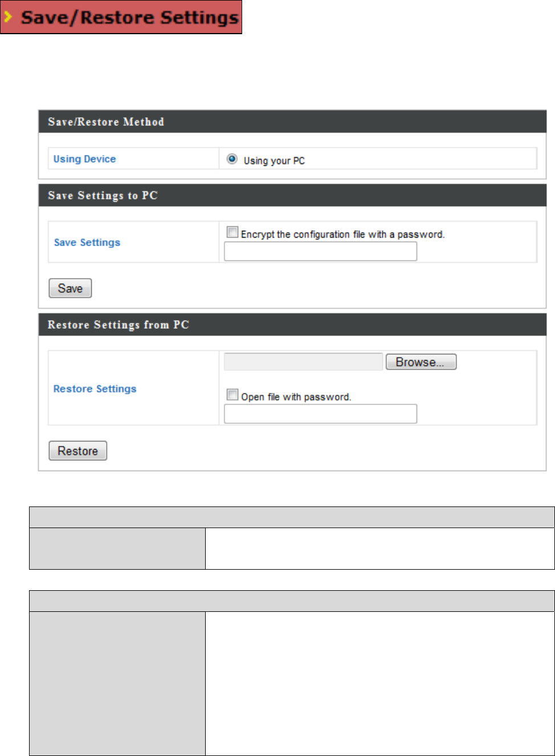Click the Restore Settings from PC header
Screen dimensions: 555x756
pyautogui.click(x=119, y=325)
